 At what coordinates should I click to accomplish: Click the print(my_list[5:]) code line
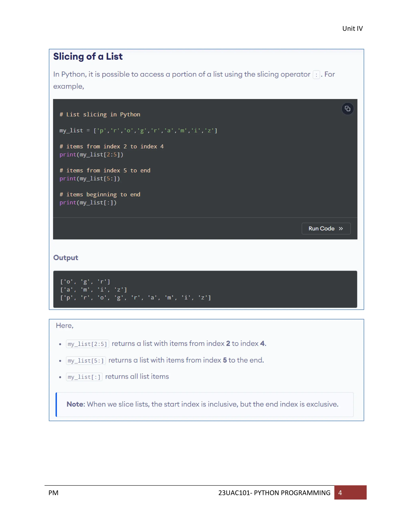90,178
